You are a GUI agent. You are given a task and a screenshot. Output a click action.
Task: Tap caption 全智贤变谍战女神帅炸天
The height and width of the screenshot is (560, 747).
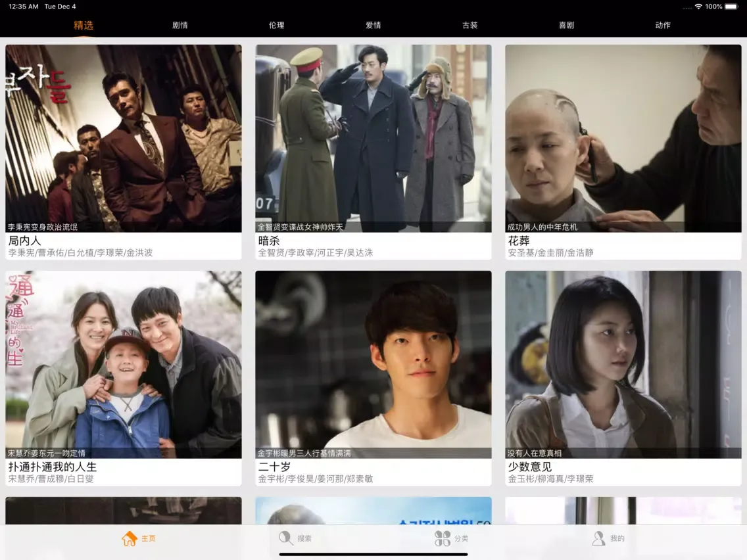coord(300,227)
